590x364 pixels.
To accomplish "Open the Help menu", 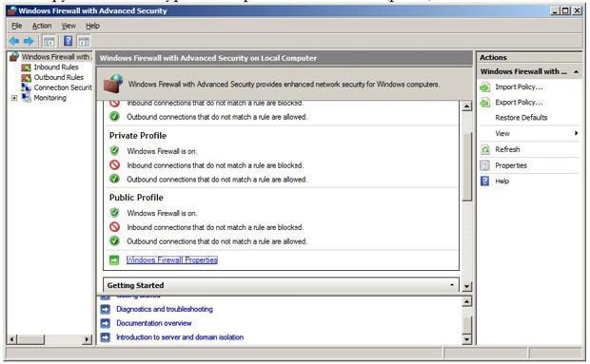I will coord(92,26).
